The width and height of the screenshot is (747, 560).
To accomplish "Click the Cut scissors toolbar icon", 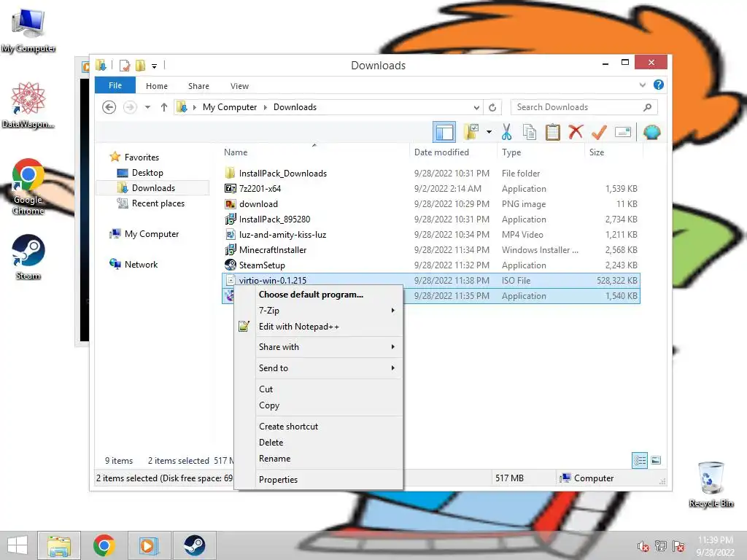I will click(506, 133).
